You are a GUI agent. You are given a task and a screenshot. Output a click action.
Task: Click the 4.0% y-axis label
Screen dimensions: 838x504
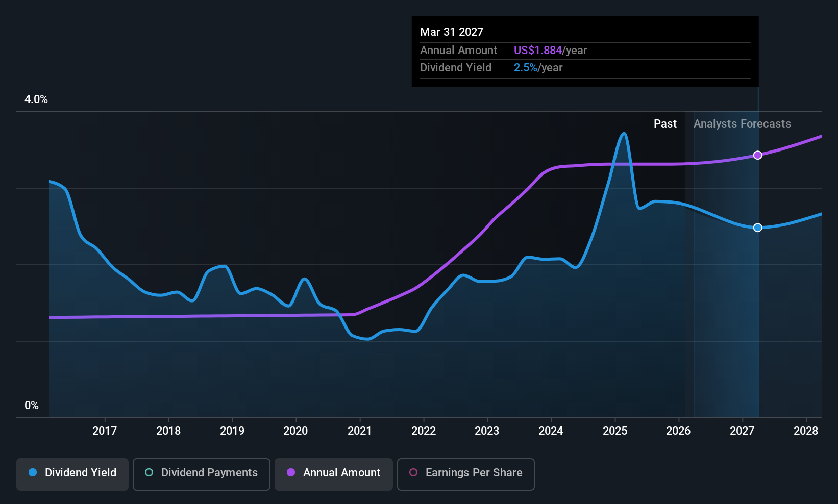[36, 99]
